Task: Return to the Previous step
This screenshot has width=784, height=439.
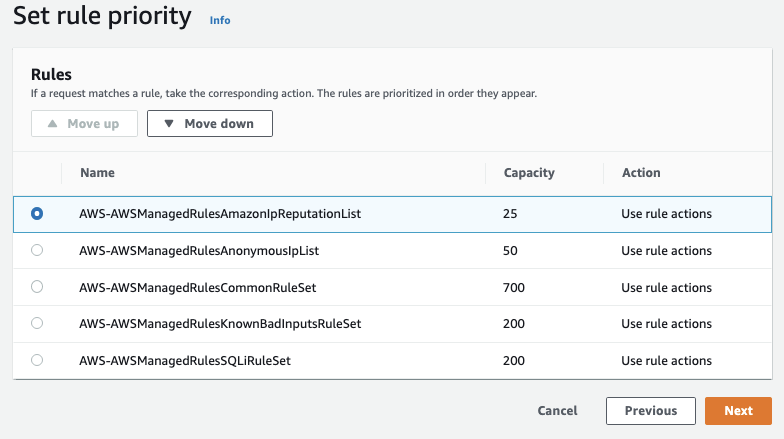Action: tap(650, 411)
